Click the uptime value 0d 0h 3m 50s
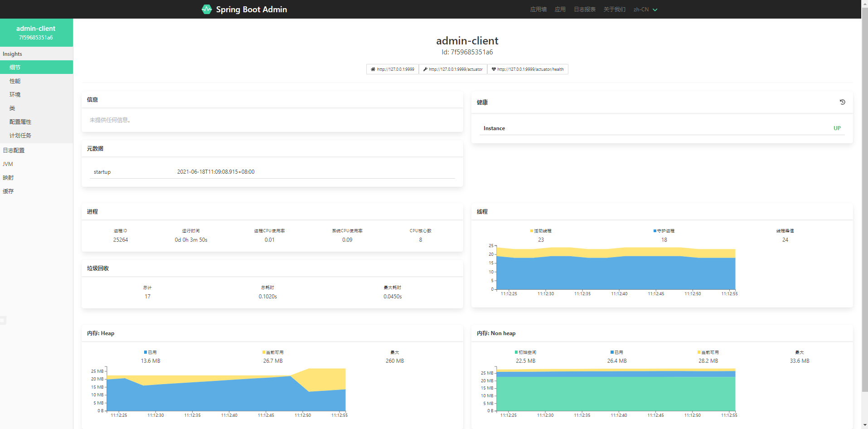This screenshot has height=429, width=868. 191,240
